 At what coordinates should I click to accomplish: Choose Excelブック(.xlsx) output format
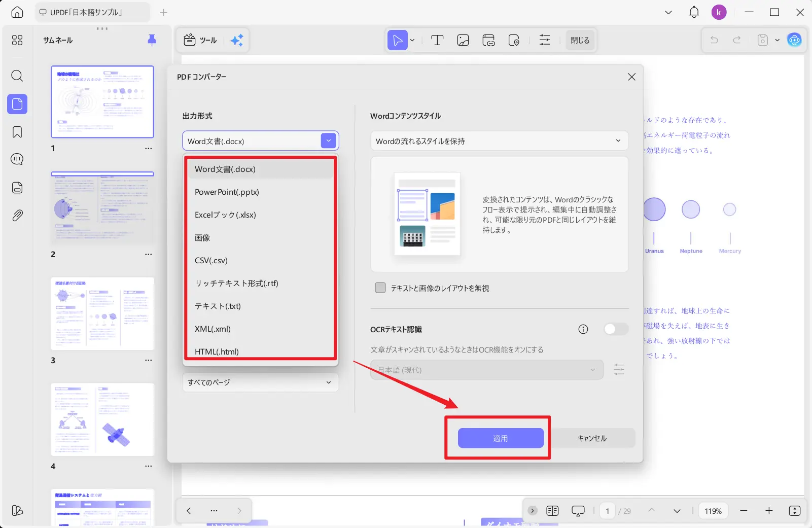(260, 215)
